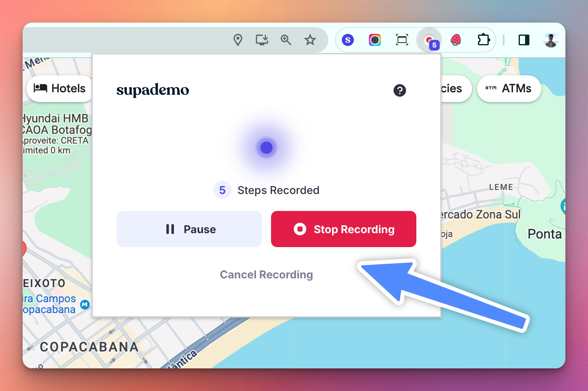Select the Hotels filter chip on map
This screenshot has height=391, width=588.
(59, 89)
